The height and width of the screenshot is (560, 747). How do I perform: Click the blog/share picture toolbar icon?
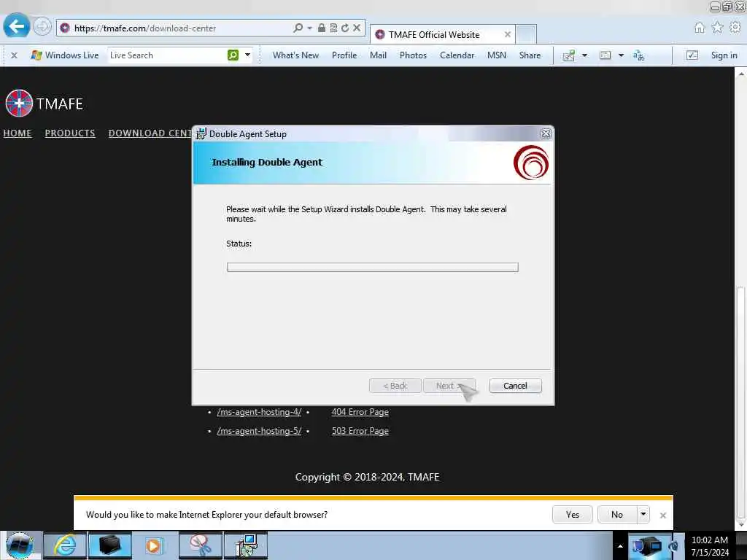pos(569,55)
